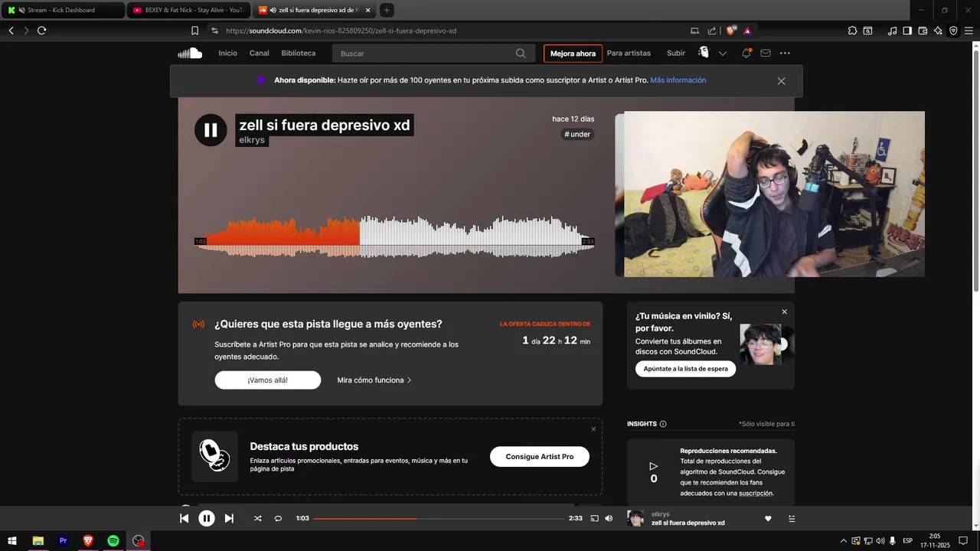Click the profile avatar in SoundCloud header

click(x=704, y=52)
